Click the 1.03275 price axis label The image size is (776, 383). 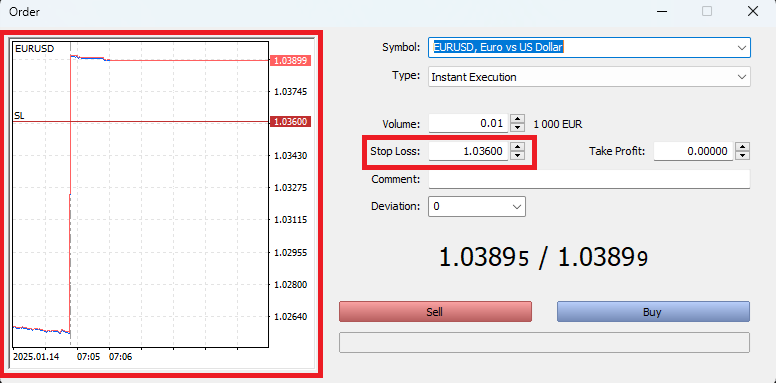pos(291,188)
